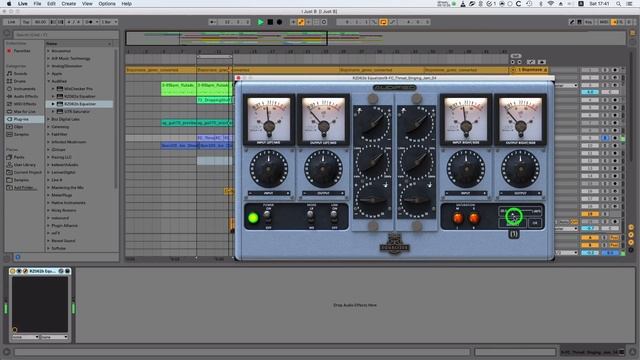Click the Output knob under Output Right/Side meter
The width and height of the screenshot is (640, 360).
pyautogui.click(x=520, y=169)
